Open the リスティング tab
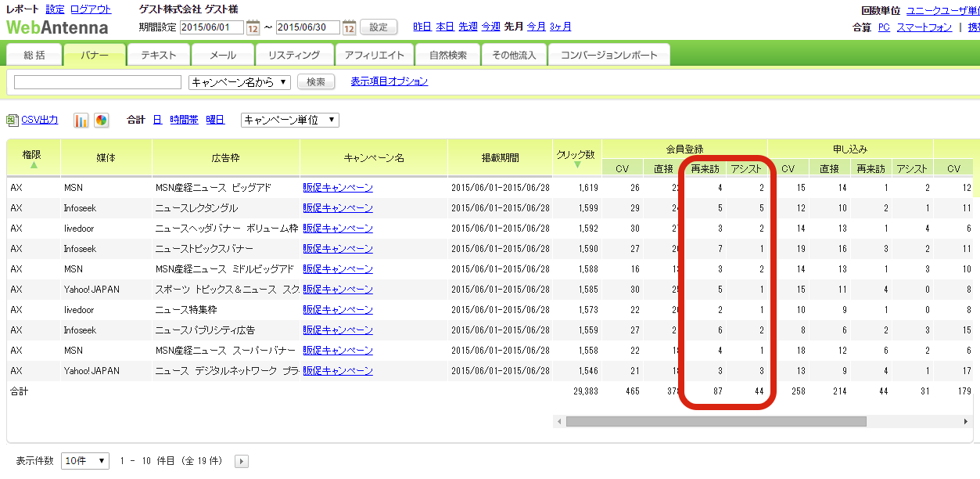The image size is (980, 479). [293, 56]
